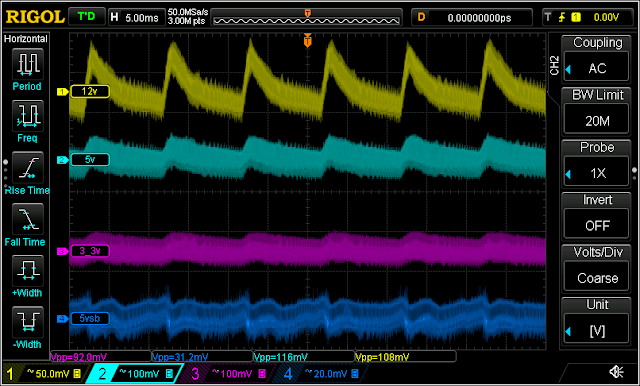Click the orange trigger position marker
This screenshot has height=386, width=640.
tap(307, 40)
